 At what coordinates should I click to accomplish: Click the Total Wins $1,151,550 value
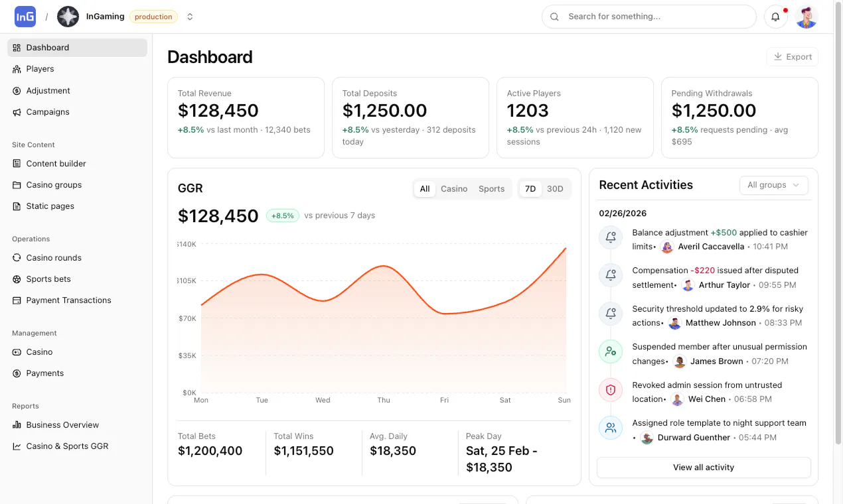tap(303, 451)
